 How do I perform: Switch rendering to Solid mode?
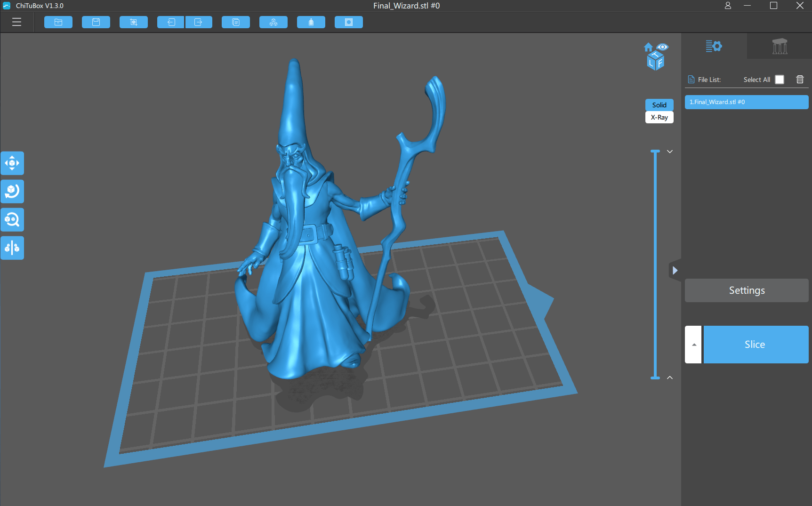click(659, 104)
